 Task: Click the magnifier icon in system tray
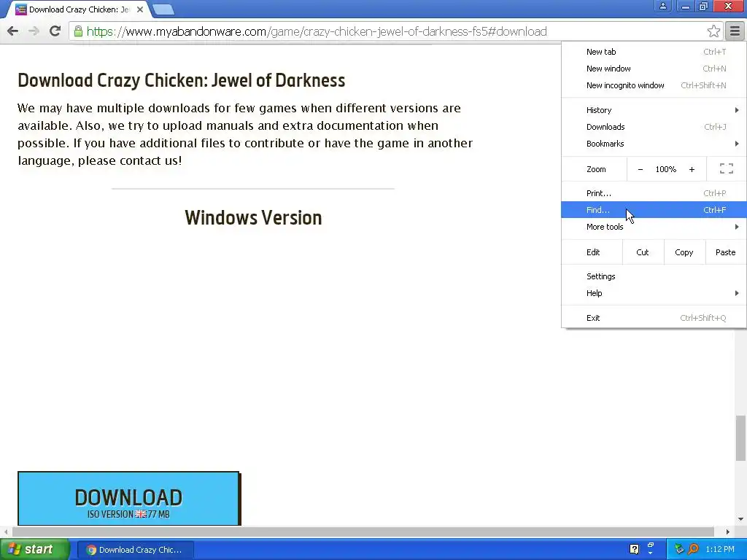click(693, 549)
